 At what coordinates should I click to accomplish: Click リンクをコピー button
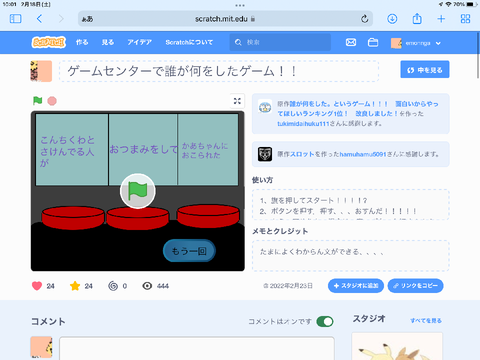tap(415, 286)
